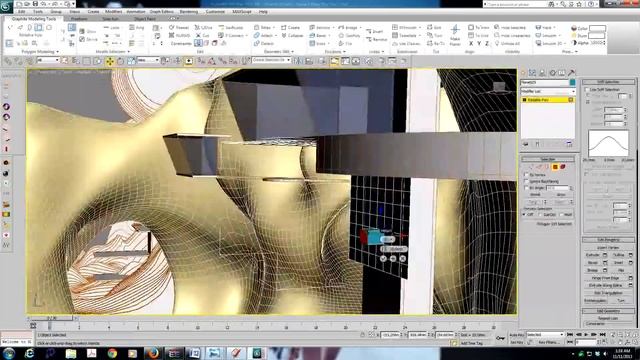
Task: Confirm caddy with OK checkmark in viewport
Action: 383,258
